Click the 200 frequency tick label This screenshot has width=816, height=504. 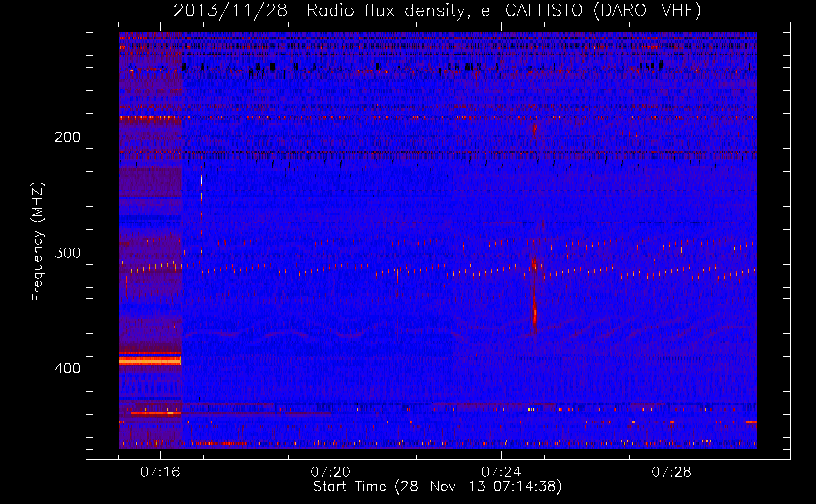tap(68, 137)
